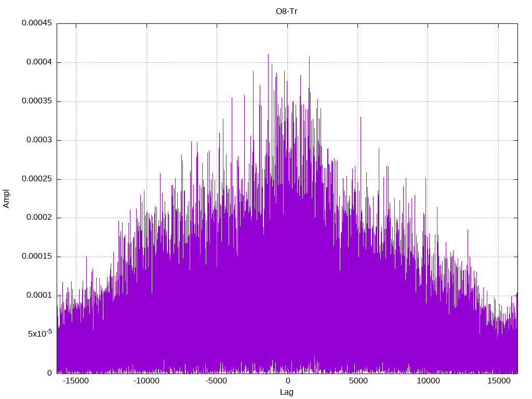Click the 0.0003 y-axis tick label
This screenshot has width=532, height=399.
(x=39, y=140)
